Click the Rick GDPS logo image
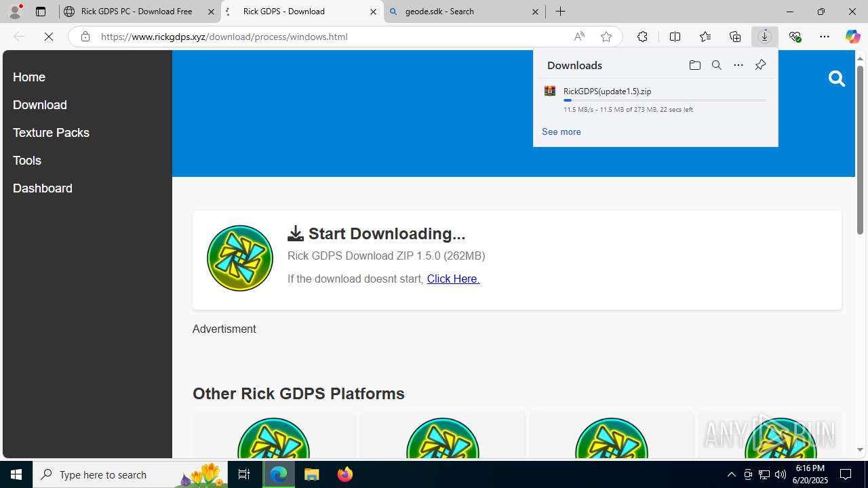 240,258
